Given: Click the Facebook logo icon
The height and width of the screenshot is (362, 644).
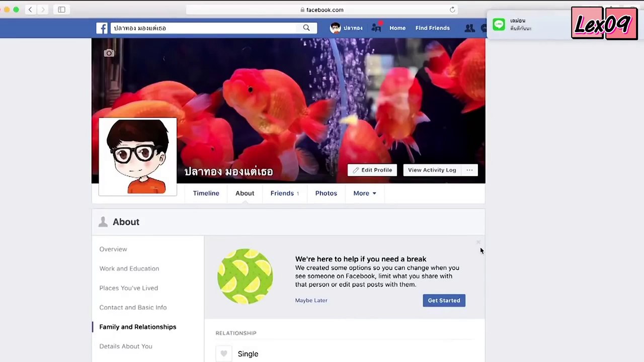Looking at the screenshot, I should 102,28.
